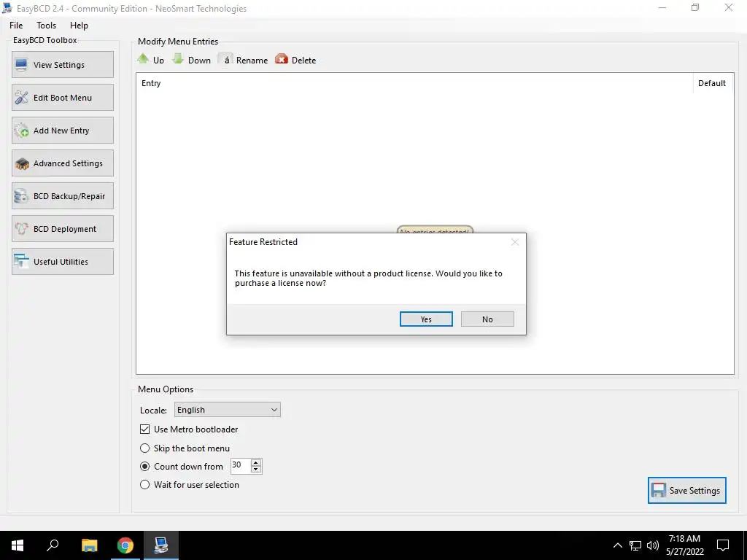This screenshot has height=560, width=747.
Task: Open the View Settings toolbox section
Action: (63, 65)
